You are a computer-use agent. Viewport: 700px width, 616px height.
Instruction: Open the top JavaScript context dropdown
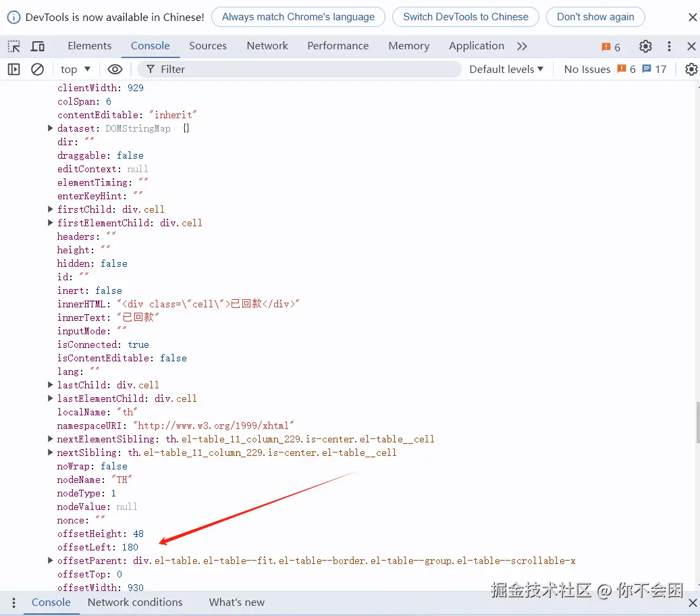pyautogui.click(x=76, y=70)
